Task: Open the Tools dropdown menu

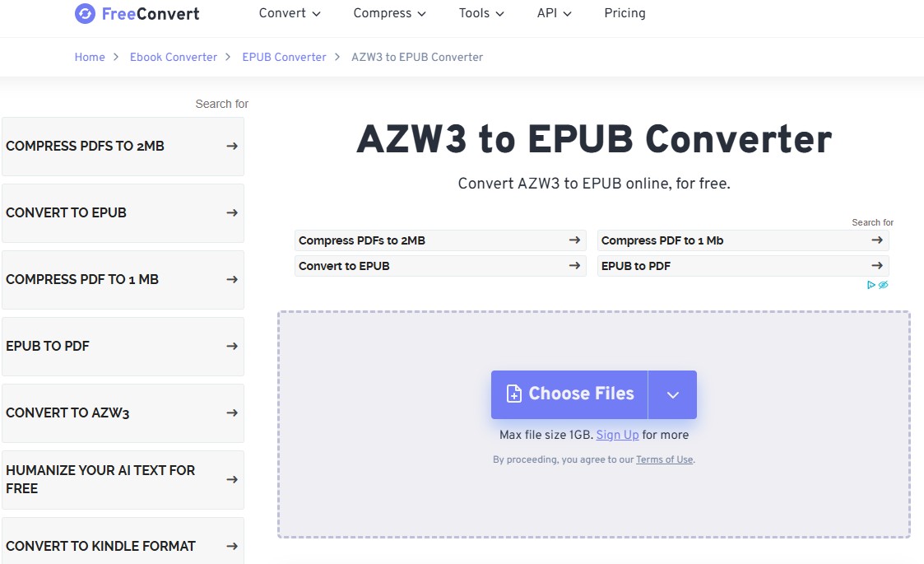Action: click(475, 13)
